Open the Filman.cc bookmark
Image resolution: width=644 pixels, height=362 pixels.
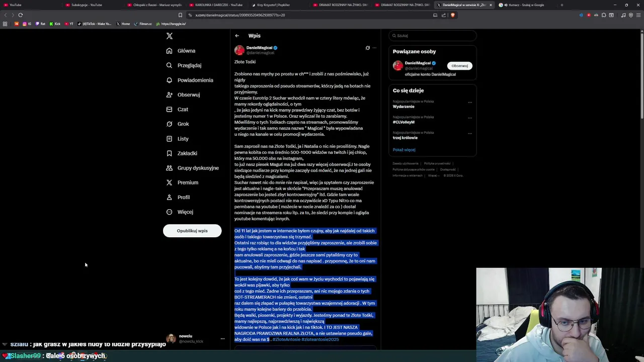(143, 24)
